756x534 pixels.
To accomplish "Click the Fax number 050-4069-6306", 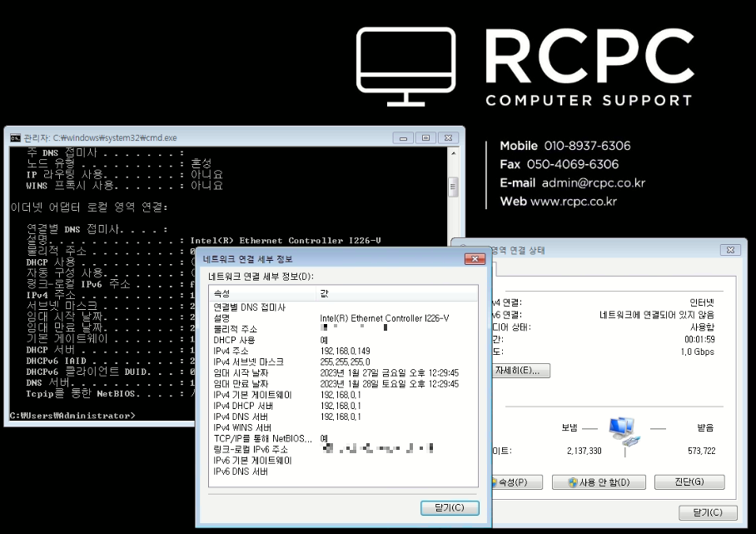I will pyautogui.click(x=572, y=164).
